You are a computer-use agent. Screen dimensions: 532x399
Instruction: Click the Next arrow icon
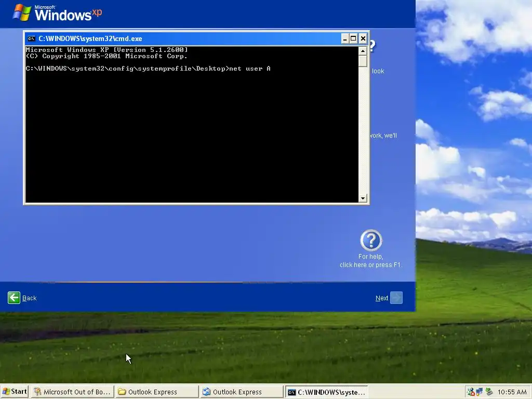[x=396, y=298]
